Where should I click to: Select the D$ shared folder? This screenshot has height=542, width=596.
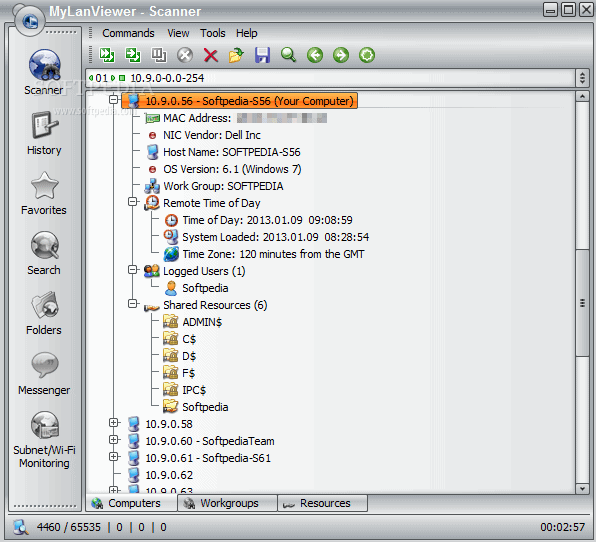click(x=180, y=356)
